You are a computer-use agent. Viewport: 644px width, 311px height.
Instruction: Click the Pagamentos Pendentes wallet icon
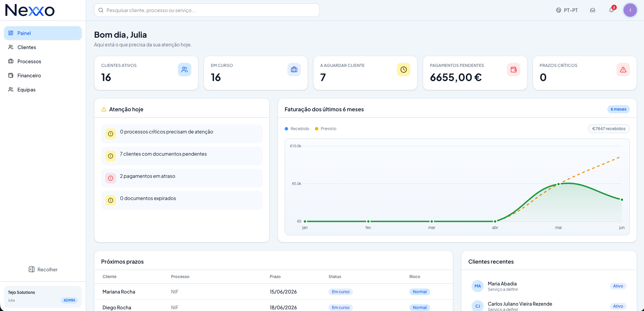514,70
